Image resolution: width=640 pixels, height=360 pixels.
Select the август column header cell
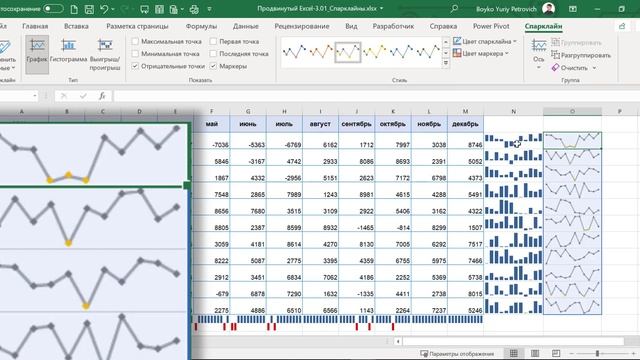coord(320,124)
